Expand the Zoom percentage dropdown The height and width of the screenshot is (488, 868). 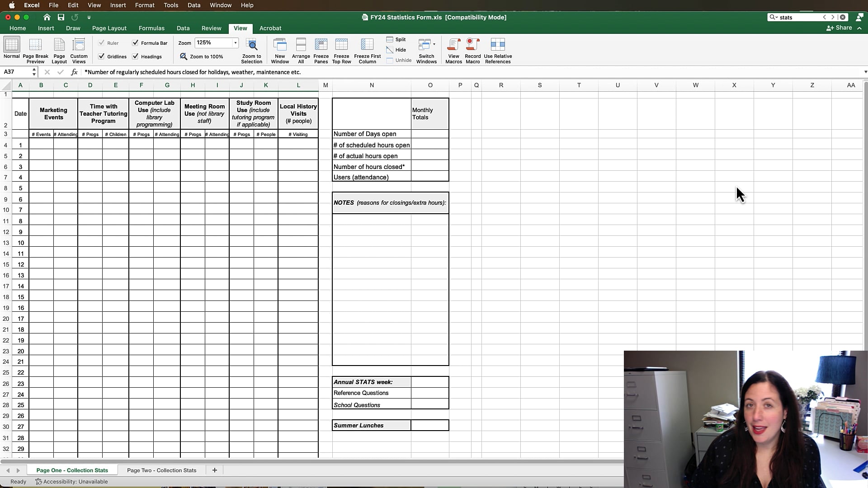236,43
